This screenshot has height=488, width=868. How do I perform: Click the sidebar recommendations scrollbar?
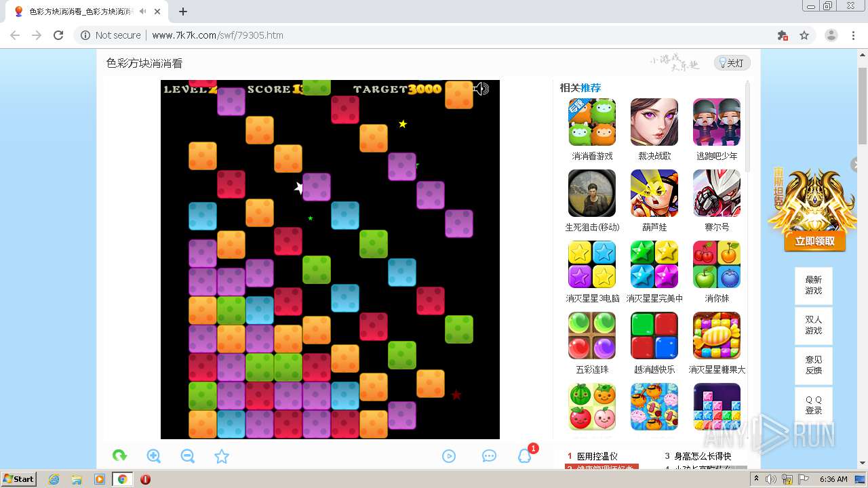click(x=748, y=125)
